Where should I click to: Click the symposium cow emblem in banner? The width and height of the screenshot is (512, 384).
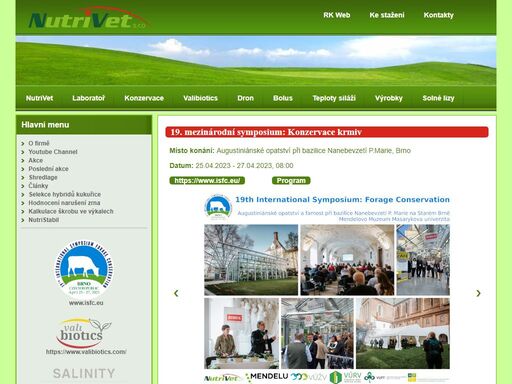coord(218,207)
